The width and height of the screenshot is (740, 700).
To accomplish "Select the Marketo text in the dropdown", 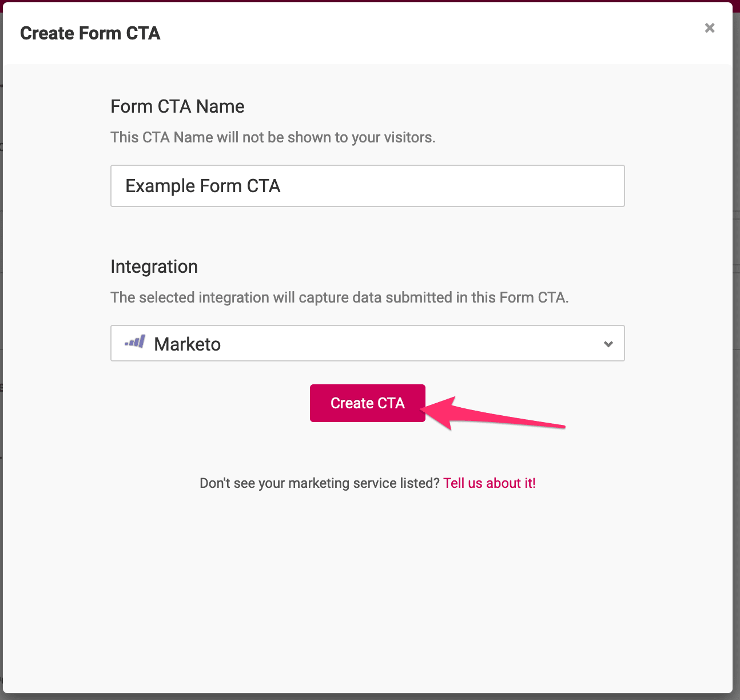I will coord(188,344).
